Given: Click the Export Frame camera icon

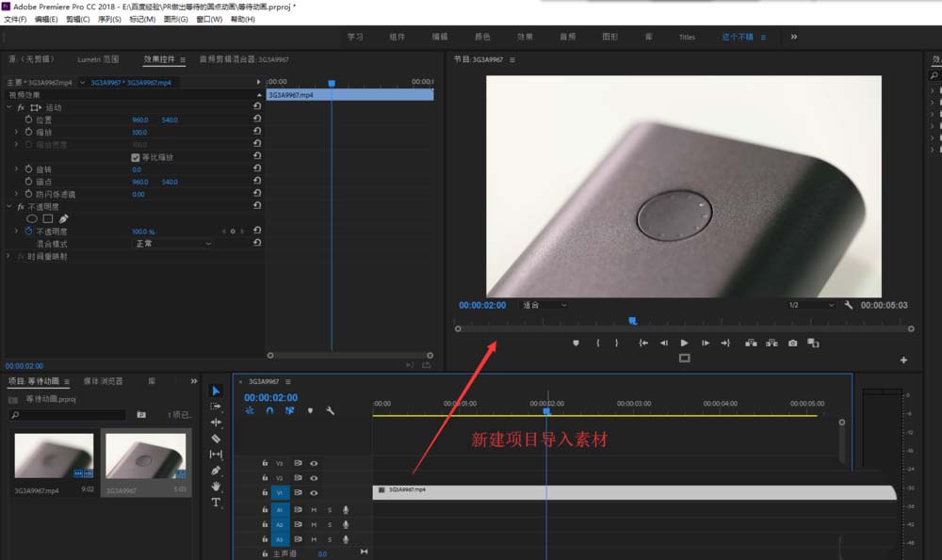Looking at the screenshot, I should point(793,343).
